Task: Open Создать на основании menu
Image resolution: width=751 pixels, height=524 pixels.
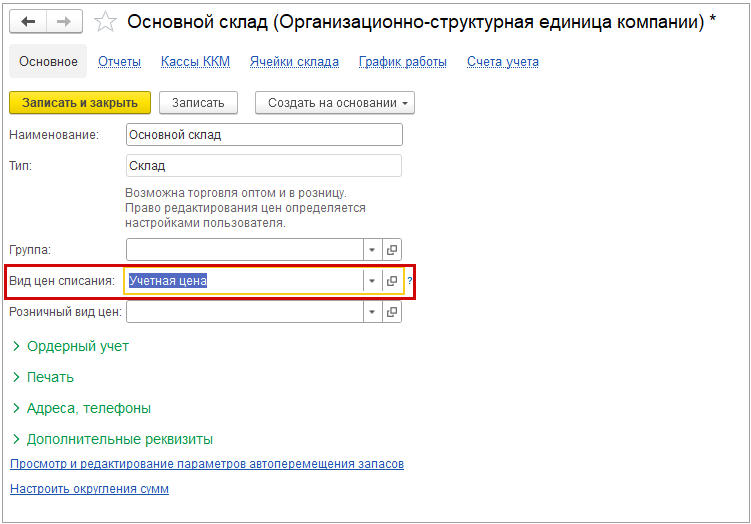Action: 334,103
